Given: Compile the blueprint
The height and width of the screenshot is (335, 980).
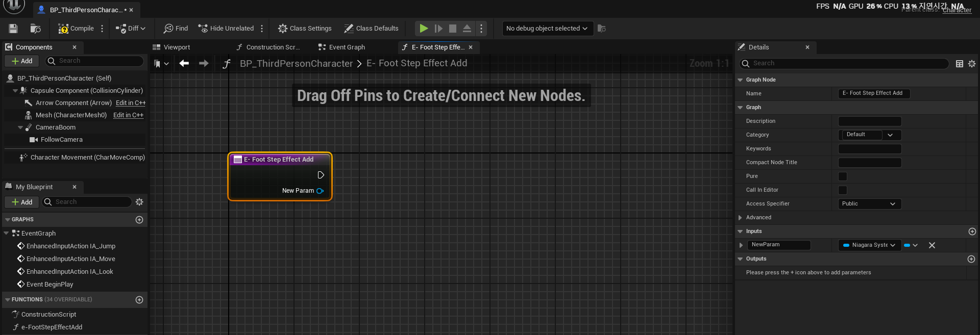Looking at the screenshot, I should (x=76, y=29).
